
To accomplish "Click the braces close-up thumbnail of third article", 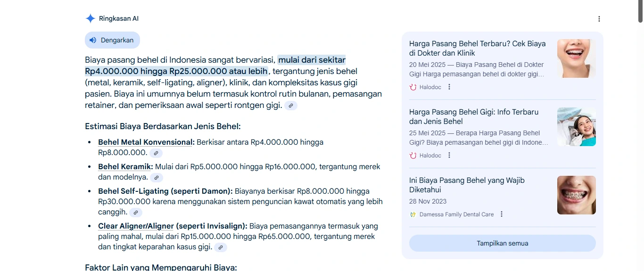I will point(577,195).
